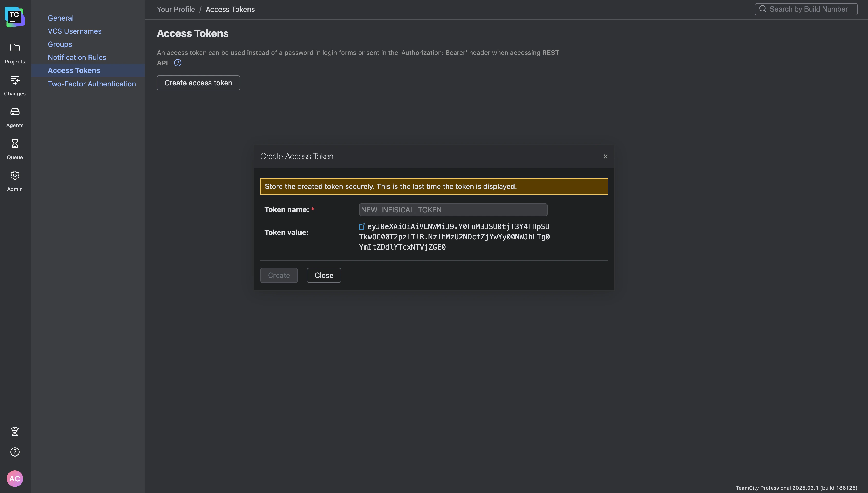The width and height of the screenshot is (868, 493).
Task: Click the TeamCity logo icon
Action: pyautogui.click(x=15, y=17)
